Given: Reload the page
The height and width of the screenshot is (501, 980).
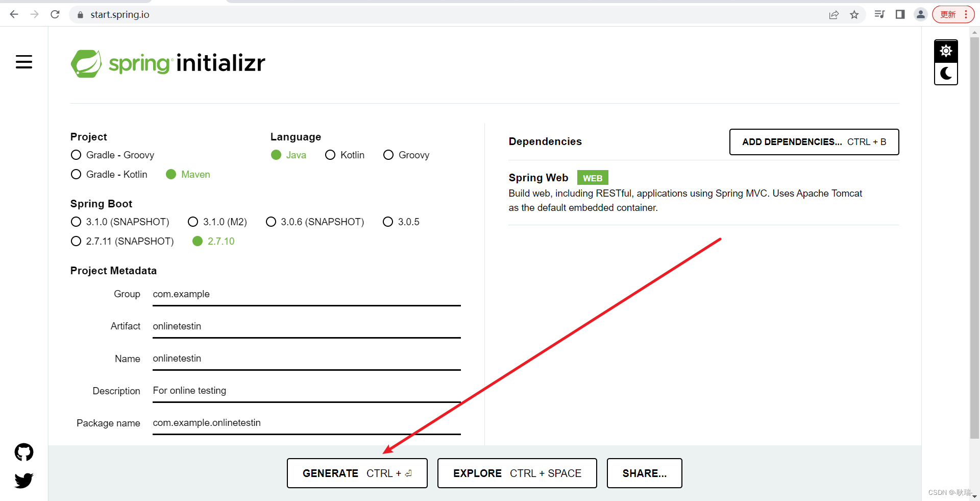Looking at the screenshot, I should click(55, 14).
